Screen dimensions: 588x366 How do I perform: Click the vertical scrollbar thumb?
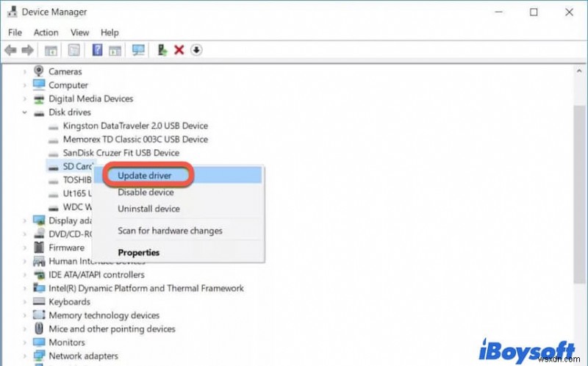point(579,194)
